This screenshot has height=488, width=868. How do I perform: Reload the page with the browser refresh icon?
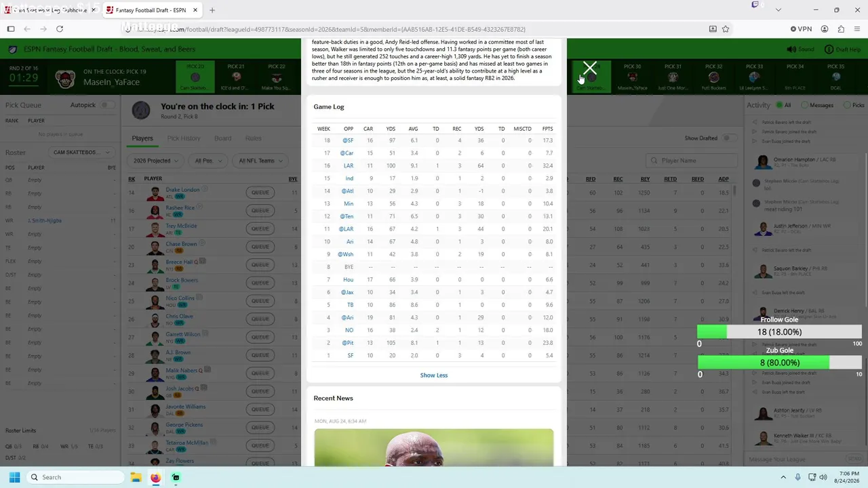tap(60, 29)
